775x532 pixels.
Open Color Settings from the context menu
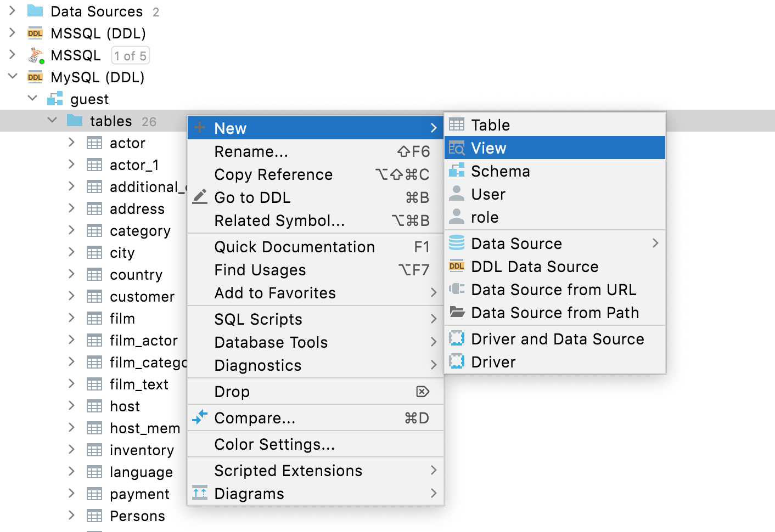click(x=274, y=444)
